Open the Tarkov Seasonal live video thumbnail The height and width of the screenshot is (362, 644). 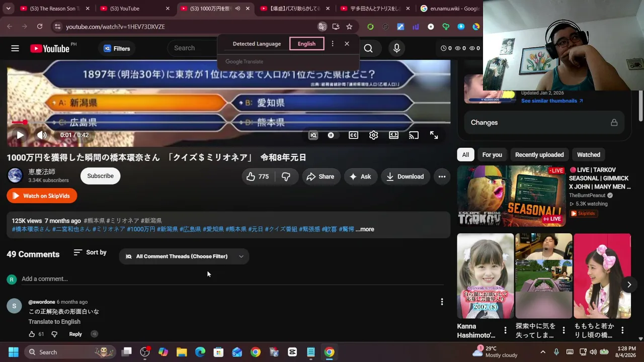coord(511,196)
